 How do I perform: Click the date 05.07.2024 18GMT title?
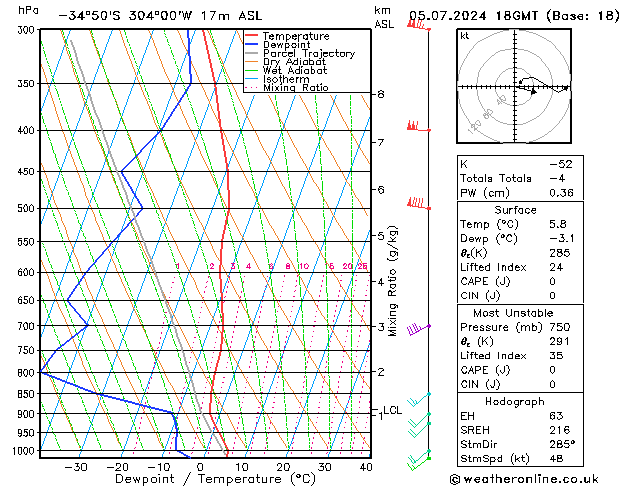[x=473, y=16]
